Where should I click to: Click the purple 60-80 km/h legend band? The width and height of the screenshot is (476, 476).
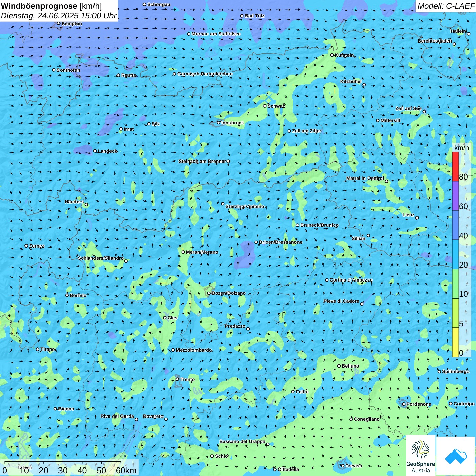click(455, 196)
